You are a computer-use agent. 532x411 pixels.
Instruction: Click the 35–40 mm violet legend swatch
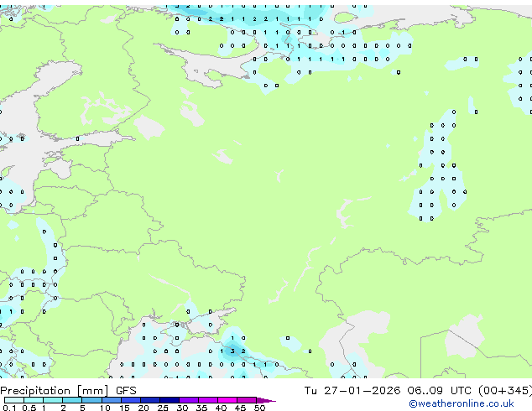(x=207, y=400)
